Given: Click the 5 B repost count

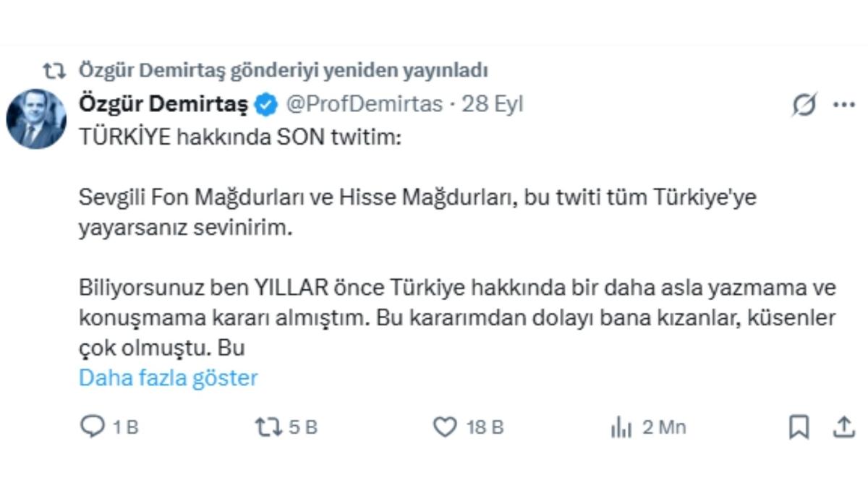Looking at the screenshot, I should pos(303,427).
